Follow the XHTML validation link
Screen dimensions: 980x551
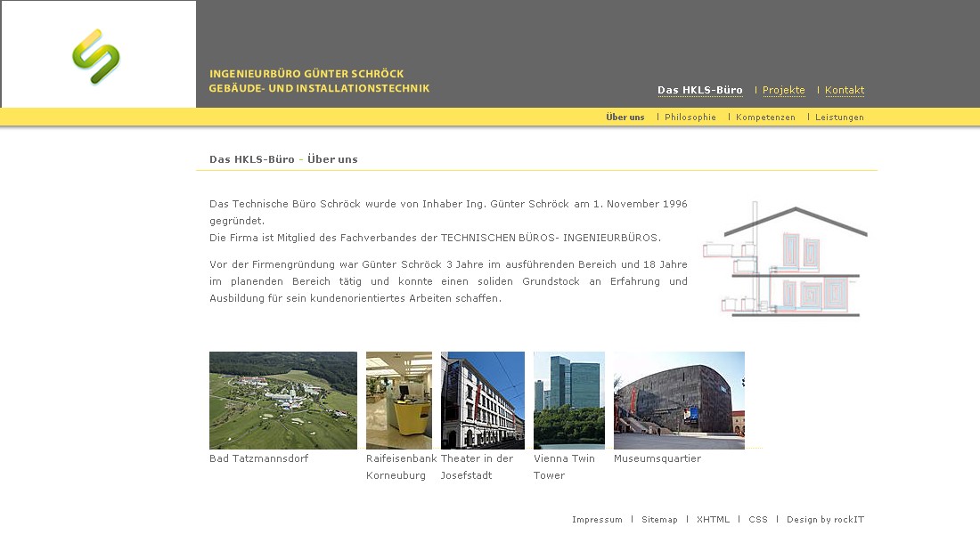pos(713,520)
